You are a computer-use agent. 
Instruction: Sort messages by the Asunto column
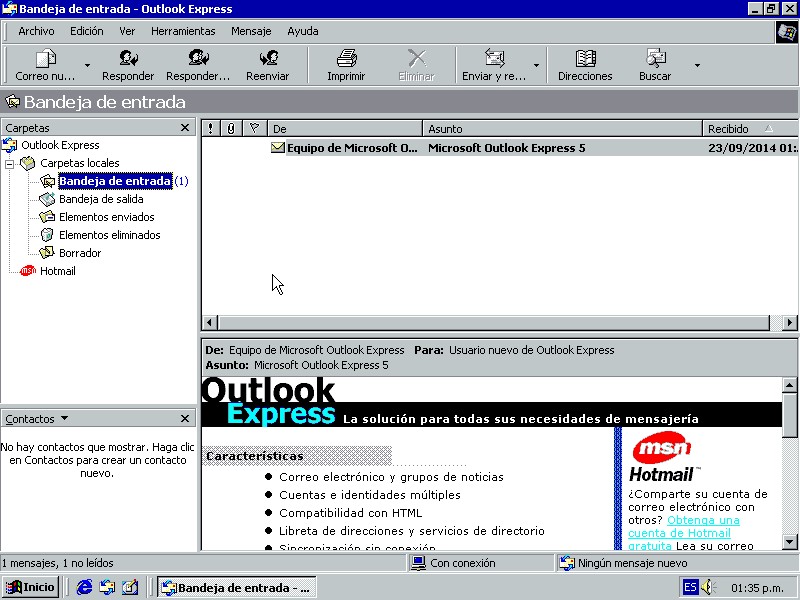click(x=562, y=129)
